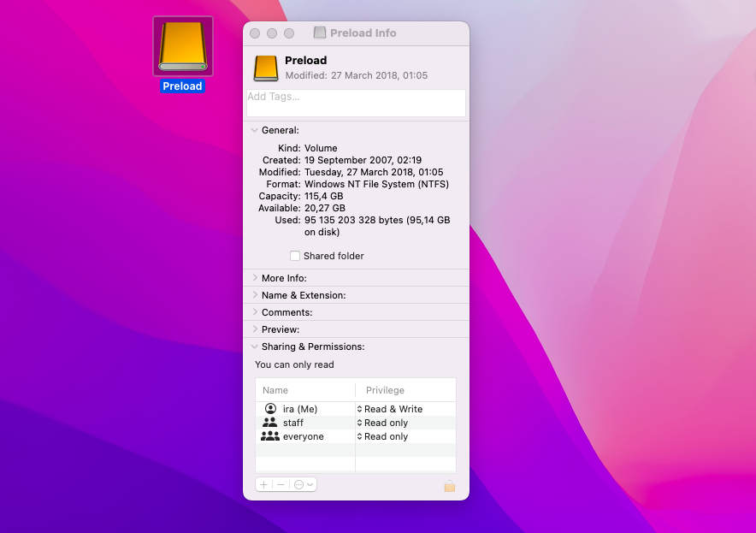
Task: Close the Preload Info window
Action: point(255,33)
